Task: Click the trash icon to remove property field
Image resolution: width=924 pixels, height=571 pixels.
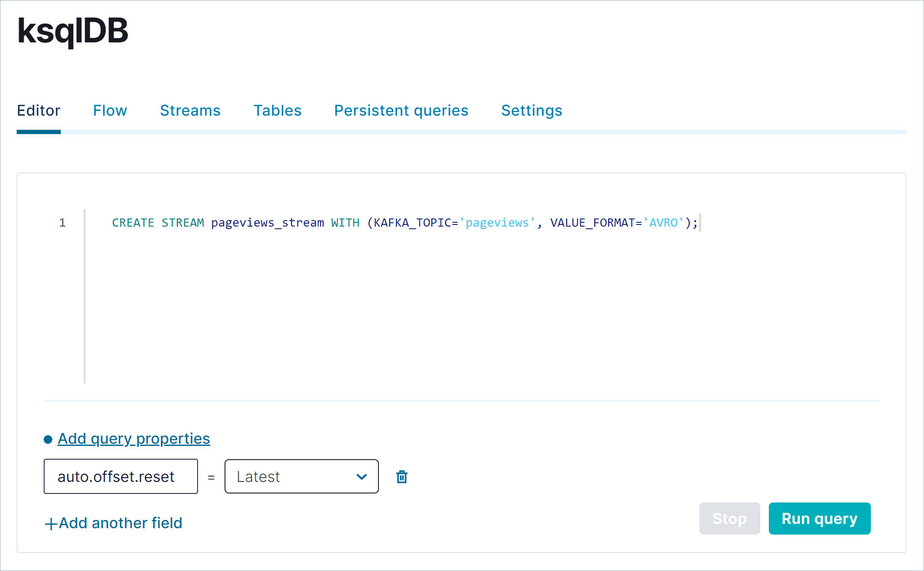Action: pos(401,476)
